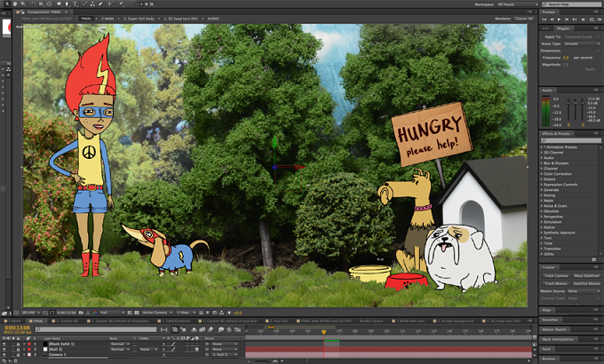
Task: Open composition flowchart from viewer bar
Action: (x=221, y=313)
